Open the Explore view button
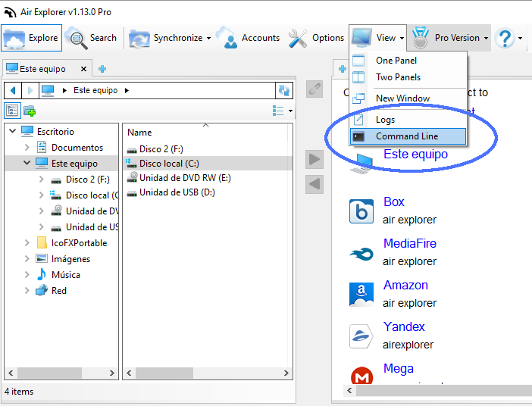This screenshot has height=406, width=532. 32,38
